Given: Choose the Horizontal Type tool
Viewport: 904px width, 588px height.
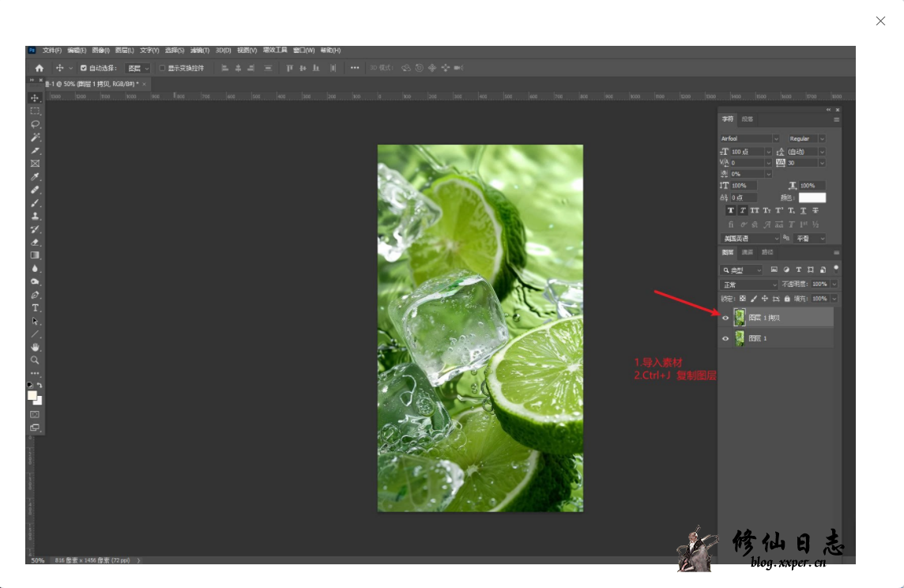Looking at the screenshot, I should (35, 307).
